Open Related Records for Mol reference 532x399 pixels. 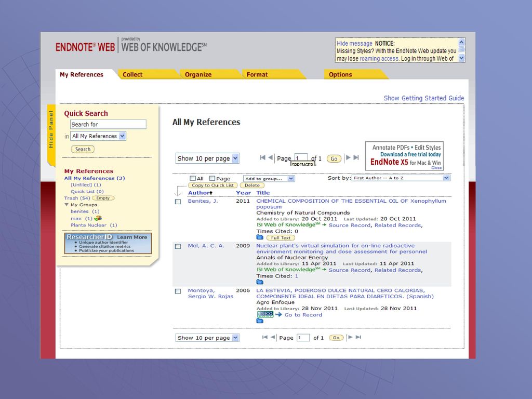397,270
